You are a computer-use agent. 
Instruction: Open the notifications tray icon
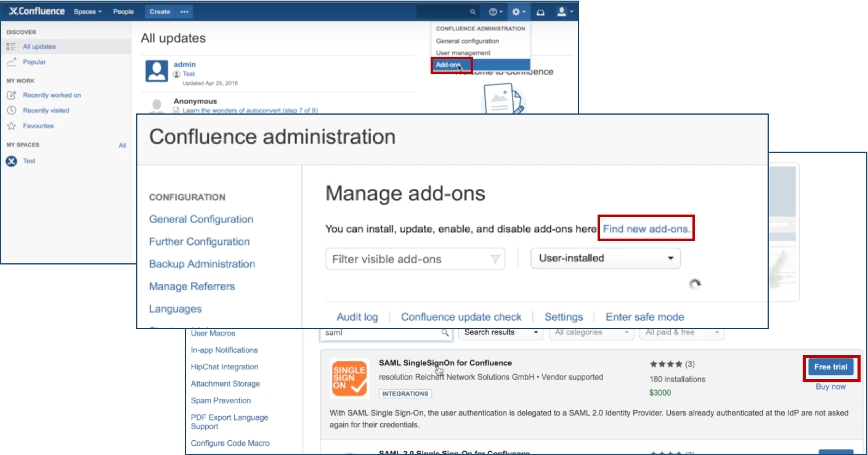(540, 12)
